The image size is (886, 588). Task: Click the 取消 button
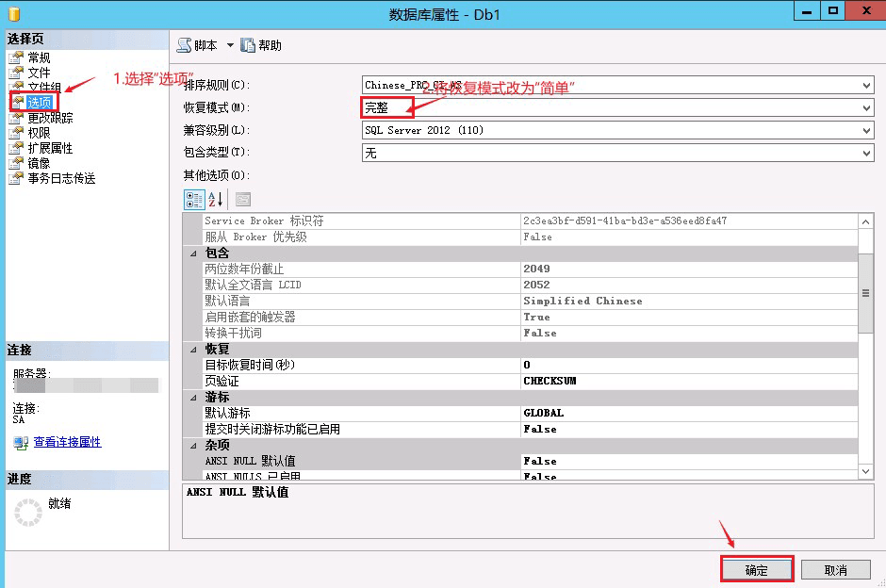[835, 570]
